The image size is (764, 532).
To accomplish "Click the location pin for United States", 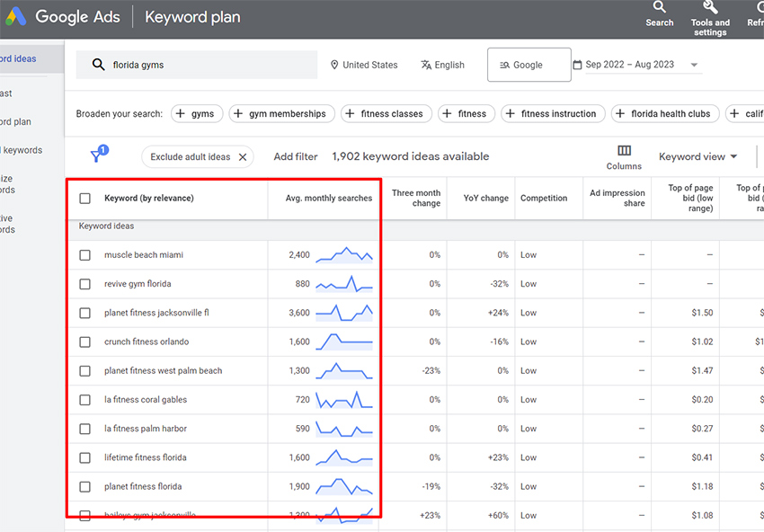I will tap(334, 65).
